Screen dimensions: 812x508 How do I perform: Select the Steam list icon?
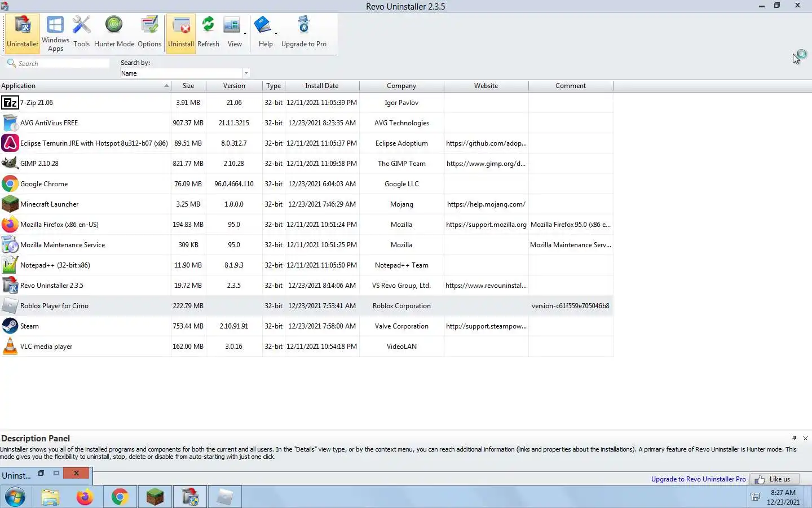coord(10,326)
